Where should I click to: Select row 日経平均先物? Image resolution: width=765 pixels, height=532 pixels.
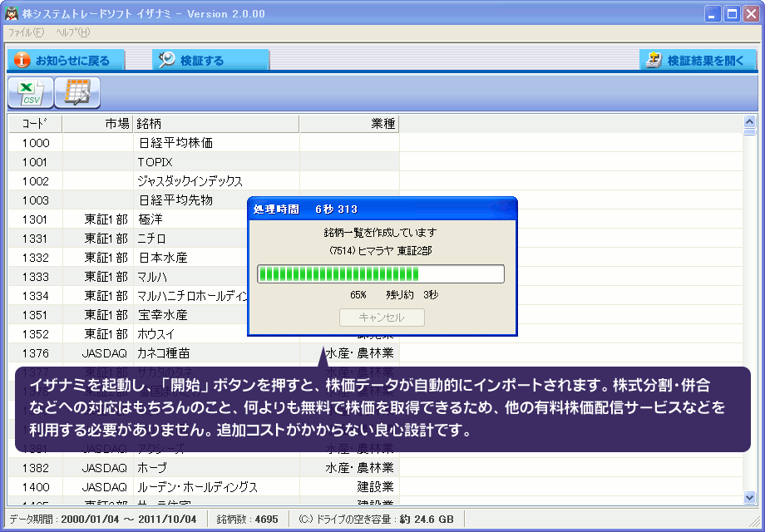point(376,200)
